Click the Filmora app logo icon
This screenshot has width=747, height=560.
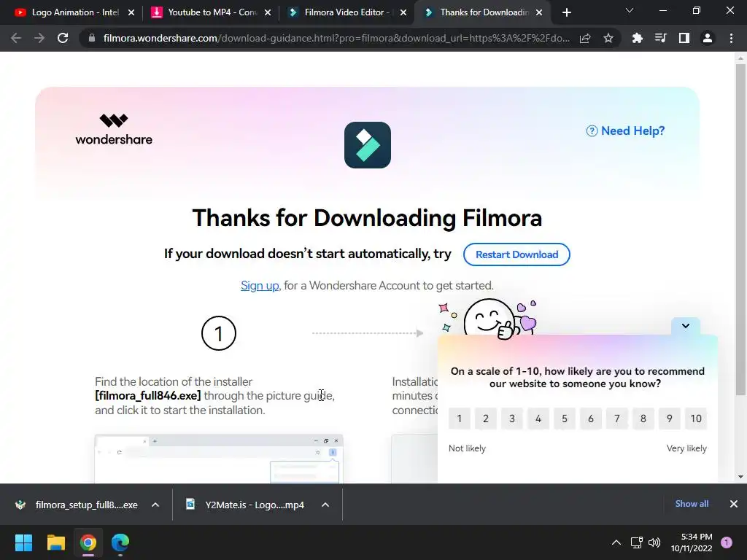click(x=368, y=145)
